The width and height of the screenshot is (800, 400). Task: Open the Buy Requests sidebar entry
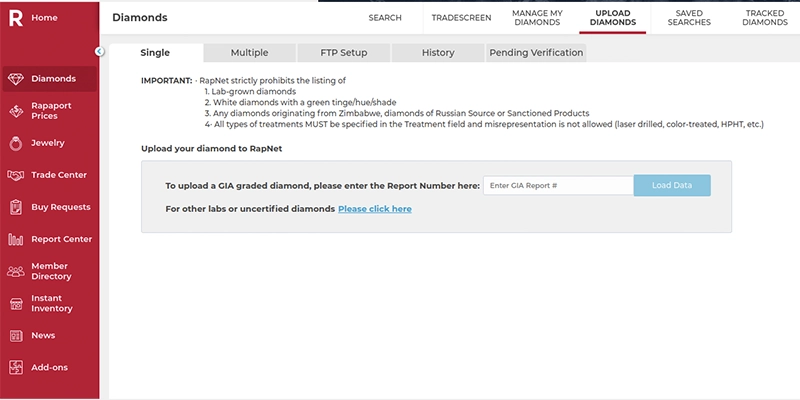click(61, 207)
